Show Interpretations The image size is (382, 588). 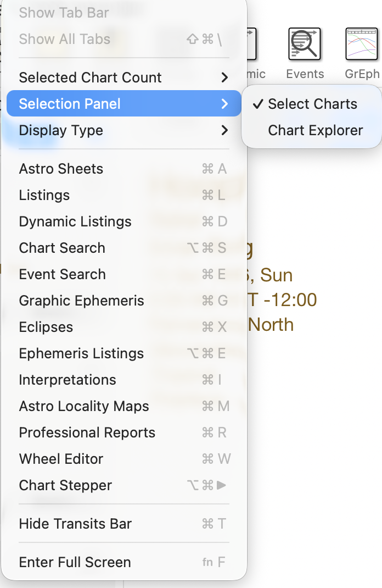68,380
